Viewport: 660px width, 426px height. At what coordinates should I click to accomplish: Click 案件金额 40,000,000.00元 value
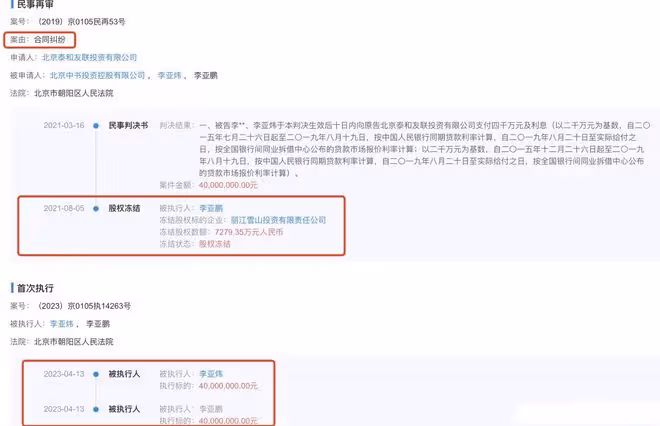(228, 185)
